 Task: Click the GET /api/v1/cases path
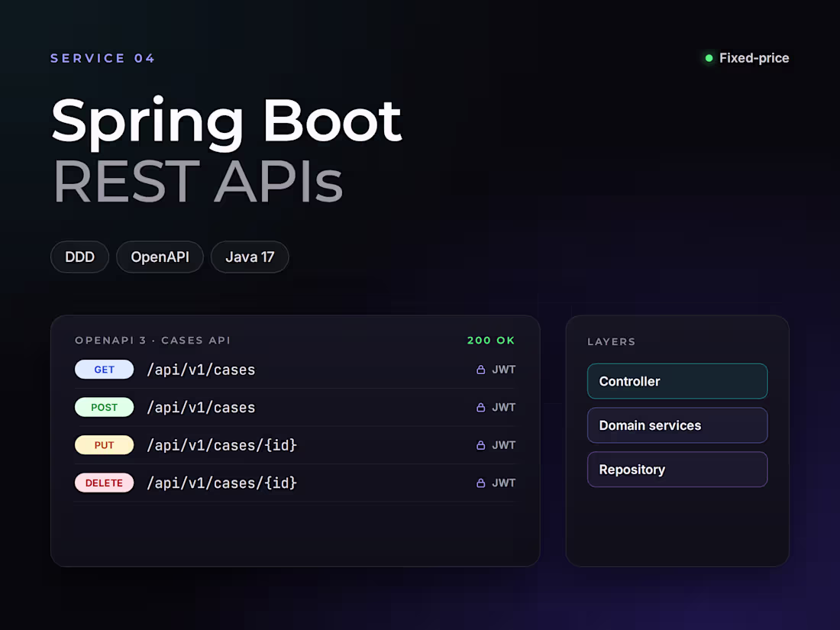click(201, 370)
